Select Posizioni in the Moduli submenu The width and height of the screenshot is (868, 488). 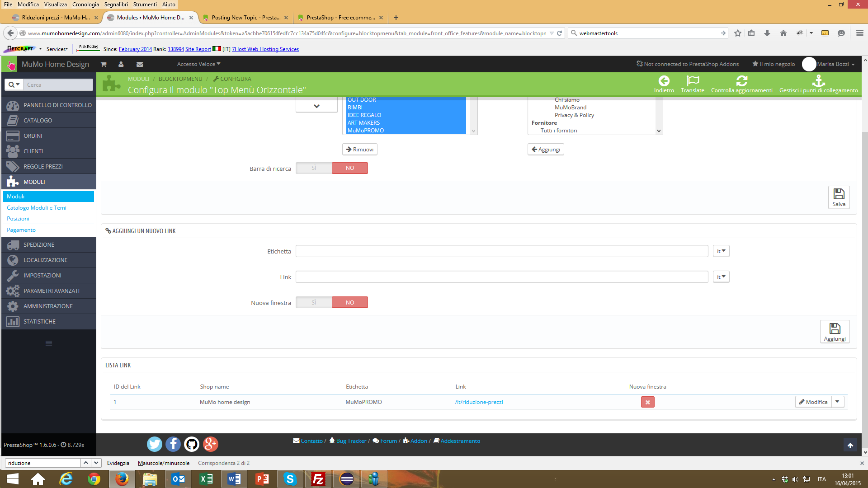pyautogui.click(x=18, y=219)
